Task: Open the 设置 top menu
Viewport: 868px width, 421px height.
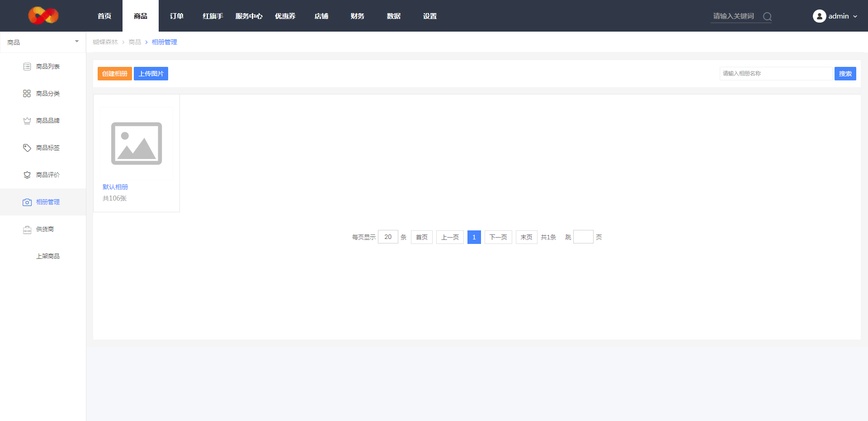Action: (430, 16)
